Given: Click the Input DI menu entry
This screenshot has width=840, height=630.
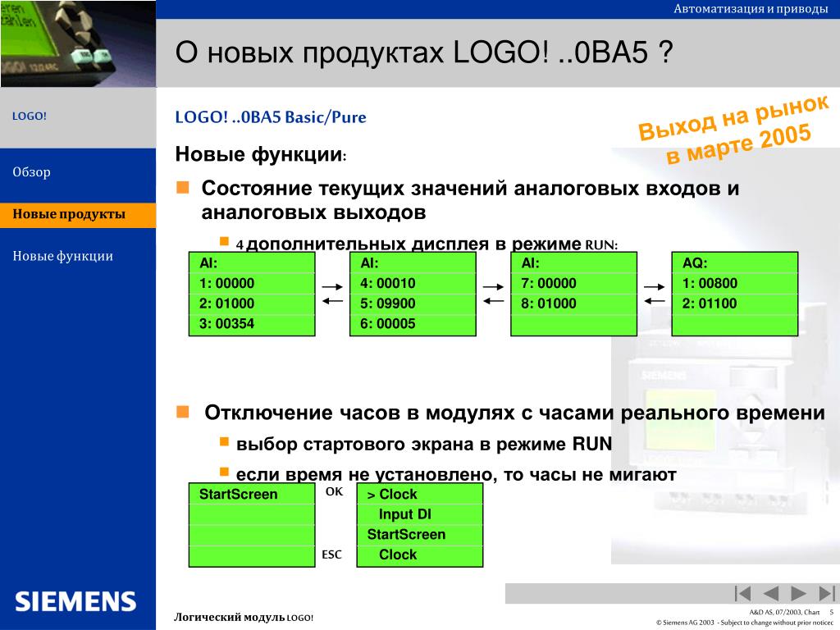Looking at the screenshot, I should (x=405, y=514).
